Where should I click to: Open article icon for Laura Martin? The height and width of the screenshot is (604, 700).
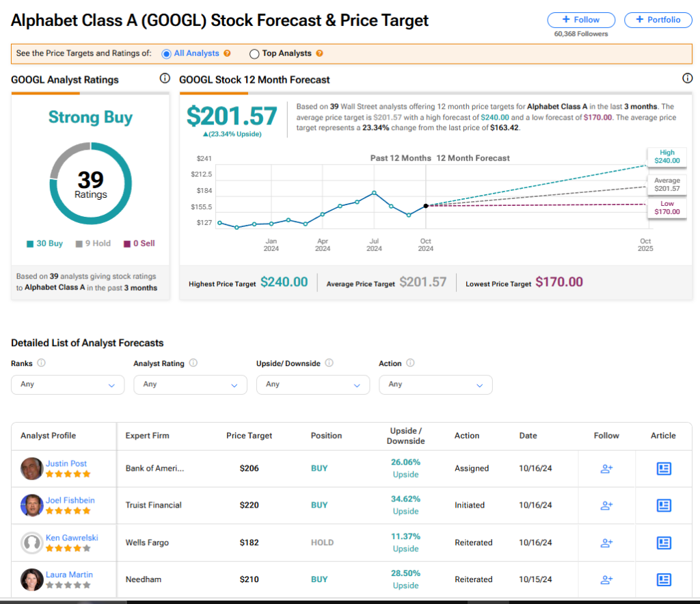663,579
